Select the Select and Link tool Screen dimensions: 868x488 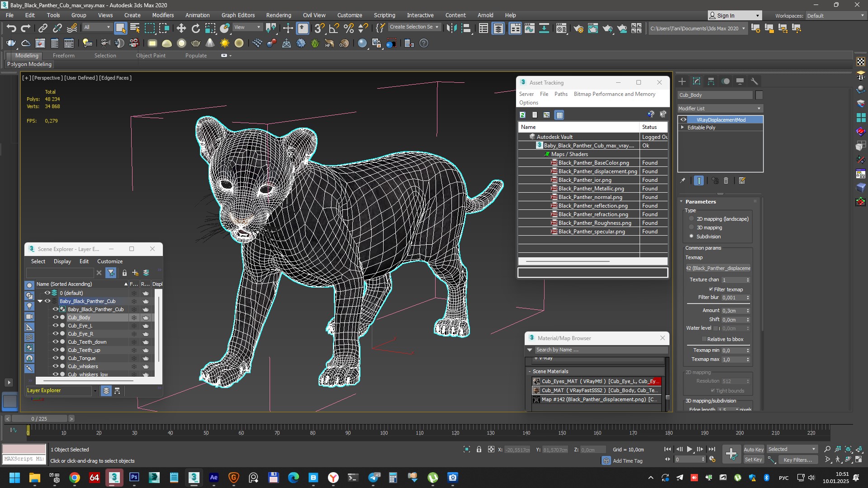[x=43, y=28]
